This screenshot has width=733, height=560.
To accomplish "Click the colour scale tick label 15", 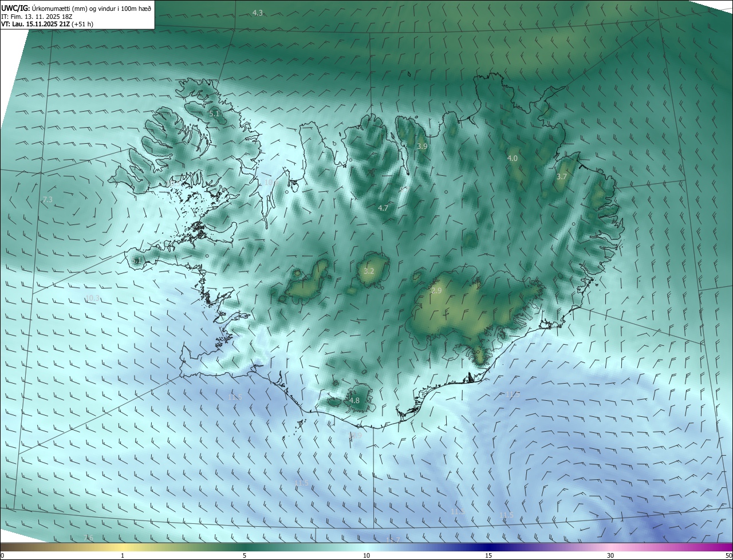I will [x=488, y=555].
